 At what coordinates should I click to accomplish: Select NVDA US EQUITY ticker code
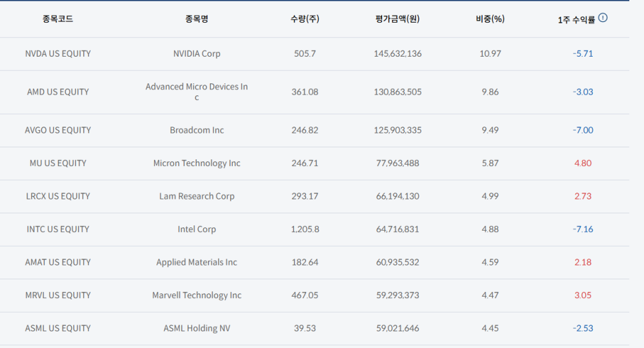(x=57, y=54)
